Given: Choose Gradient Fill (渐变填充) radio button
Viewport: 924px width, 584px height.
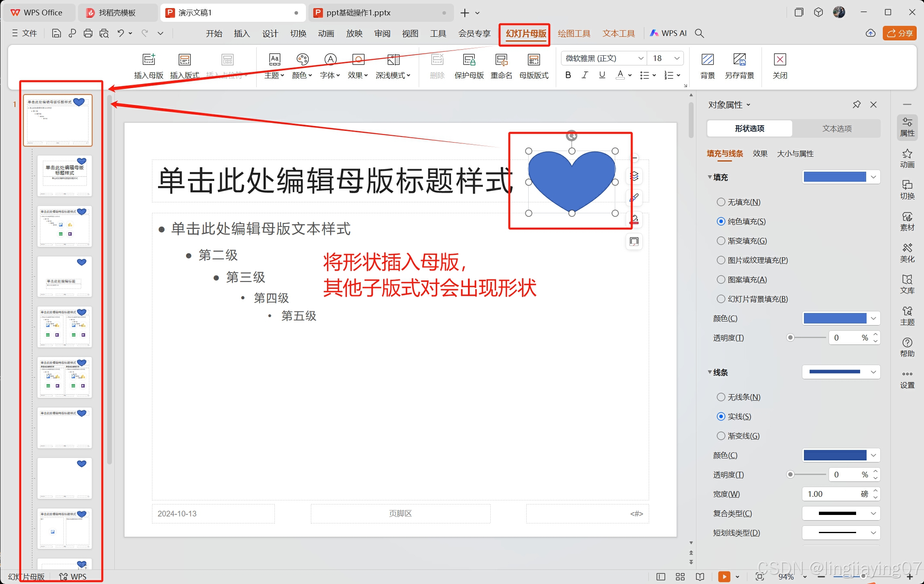Looking at the screenshot, I should point(721,241).
